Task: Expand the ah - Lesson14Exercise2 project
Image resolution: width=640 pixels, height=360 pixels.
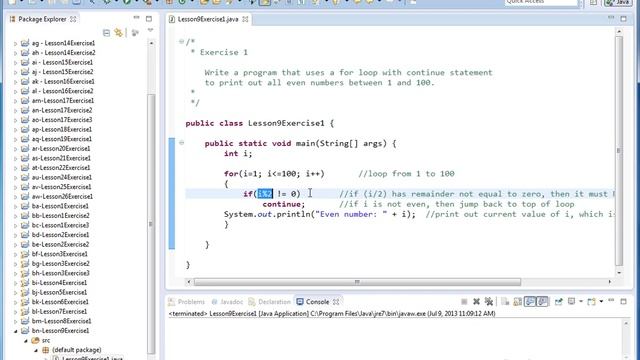Action: (16, 53)
